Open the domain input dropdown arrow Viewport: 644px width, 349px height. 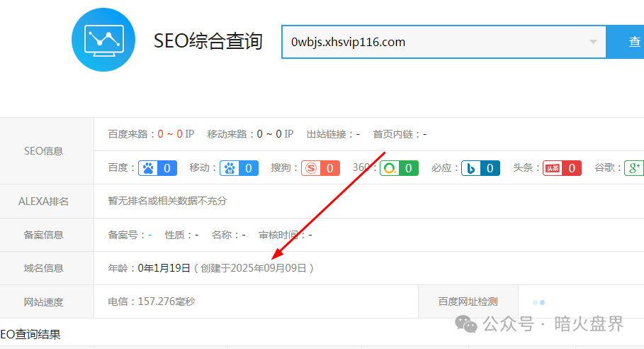(x=593, y=42)
